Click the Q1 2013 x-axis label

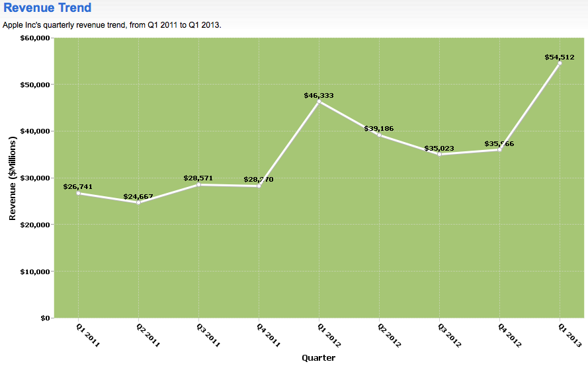coord(569,336)
